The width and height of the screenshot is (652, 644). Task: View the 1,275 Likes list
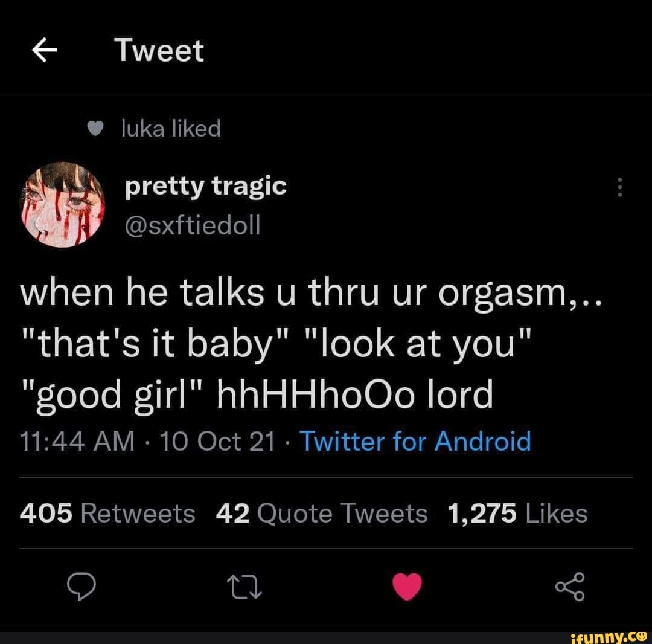[518, 513]
